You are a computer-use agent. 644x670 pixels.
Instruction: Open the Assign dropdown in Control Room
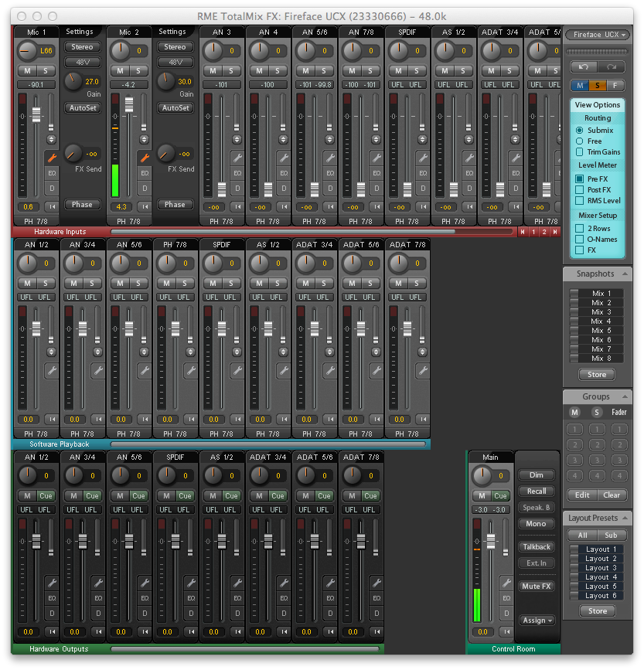(x=537, y=620)
